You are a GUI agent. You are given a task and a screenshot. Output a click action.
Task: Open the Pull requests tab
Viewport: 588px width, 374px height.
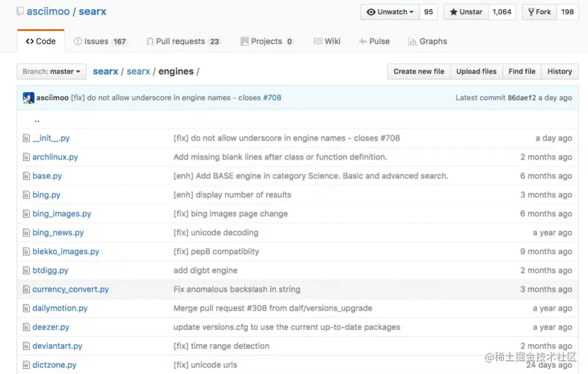point(183,41)
